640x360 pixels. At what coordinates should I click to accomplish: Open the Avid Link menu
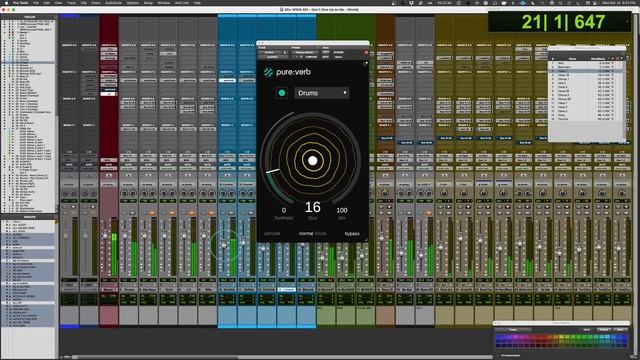(182, 3)
